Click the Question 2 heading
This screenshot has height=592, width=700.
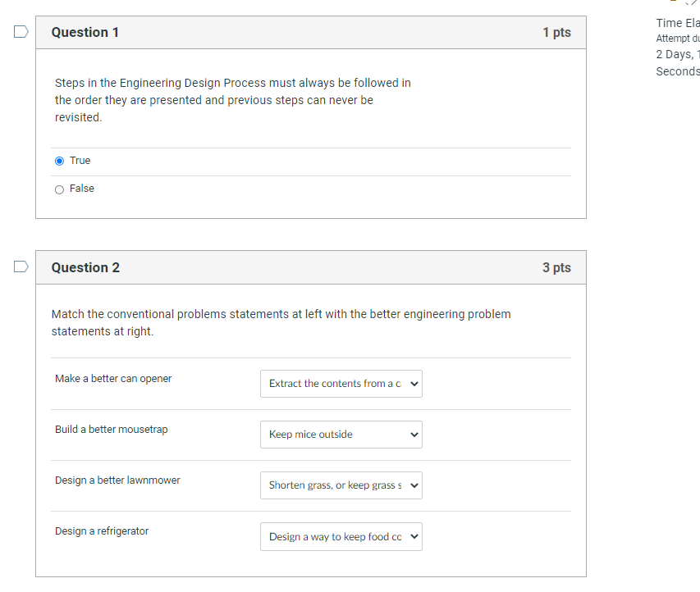(x=85, y=267)
